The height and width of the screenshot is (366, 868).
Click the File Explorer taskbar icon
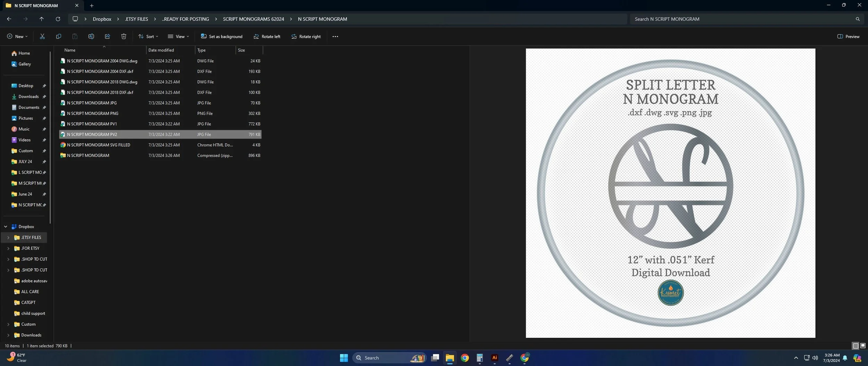tap(450, 358)
